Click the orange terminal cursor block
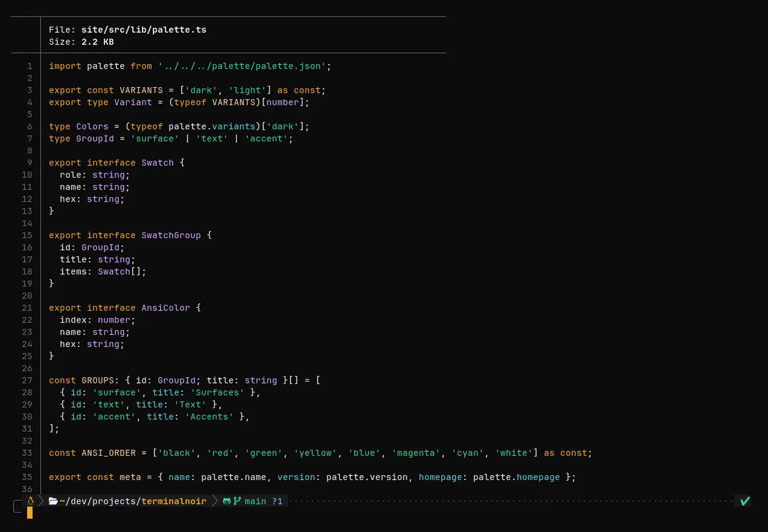768x532 pixels. coord(29,512)
